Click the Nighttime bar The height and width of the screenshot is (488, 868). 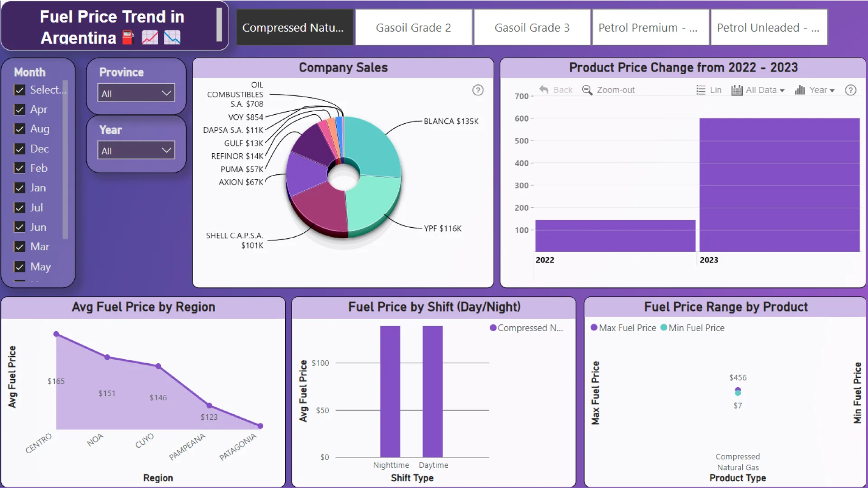coord(390,391)
